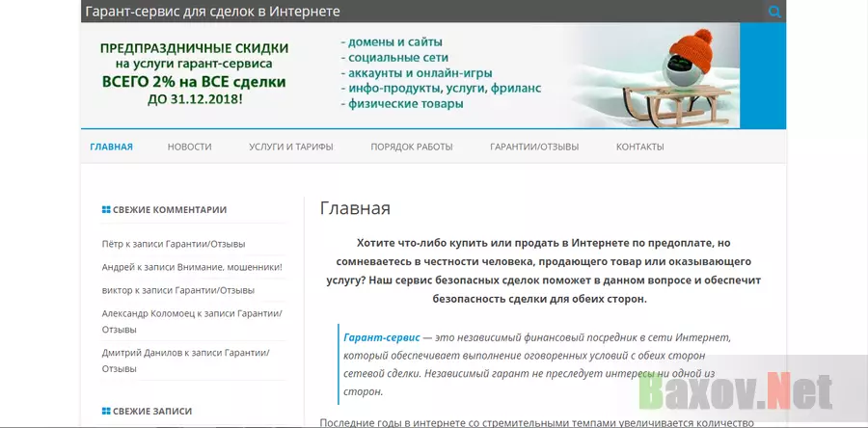Click the grid icon beside Свежие комментарии

[x=106, y=209]
